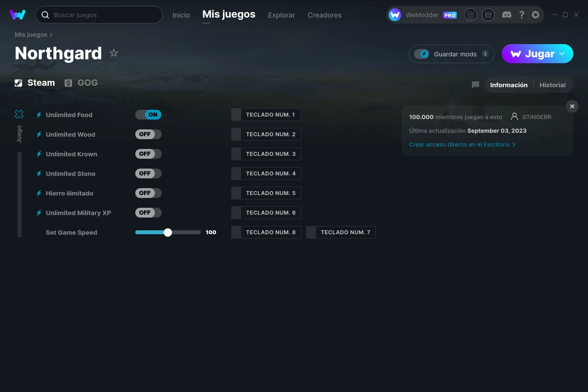Image resolution: width=588 pixels, height=392 pixels.
Task: Close the information panel
Action: (x=572, y=106)
